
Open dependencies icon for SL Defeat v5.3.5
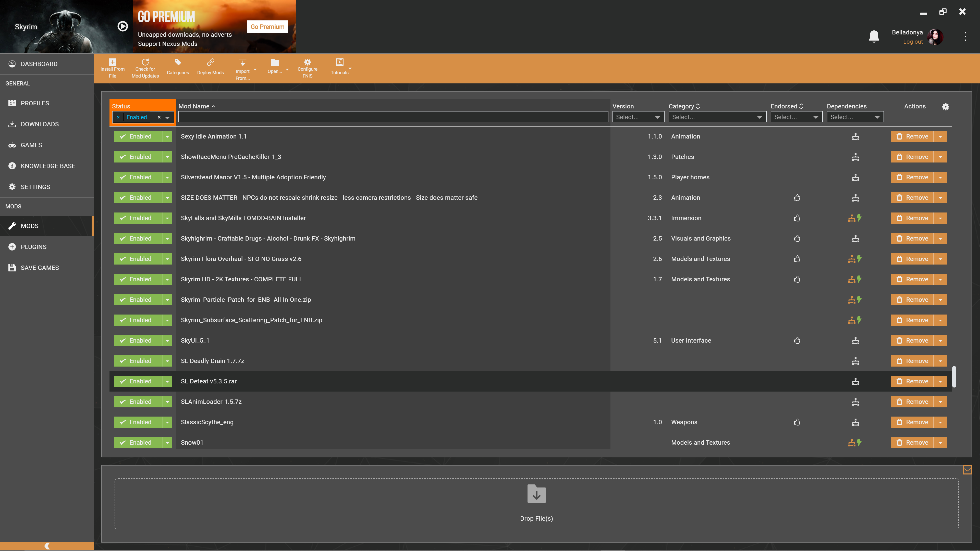click(x=855, y=381)
